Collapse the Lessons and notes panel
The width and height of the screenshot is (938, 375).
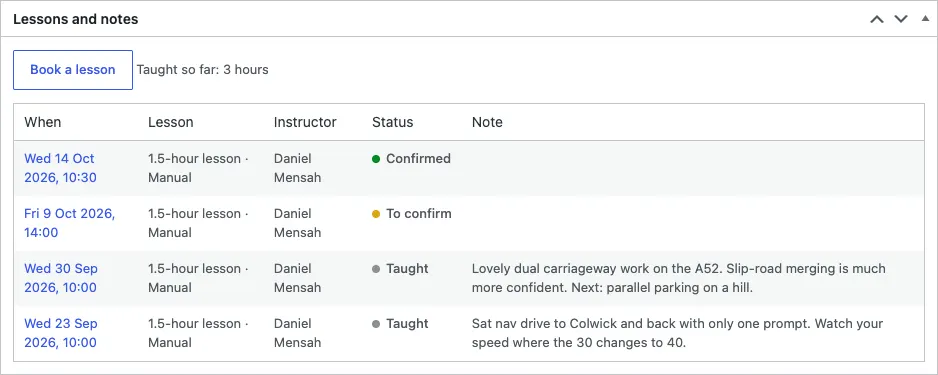pos(925,19)
